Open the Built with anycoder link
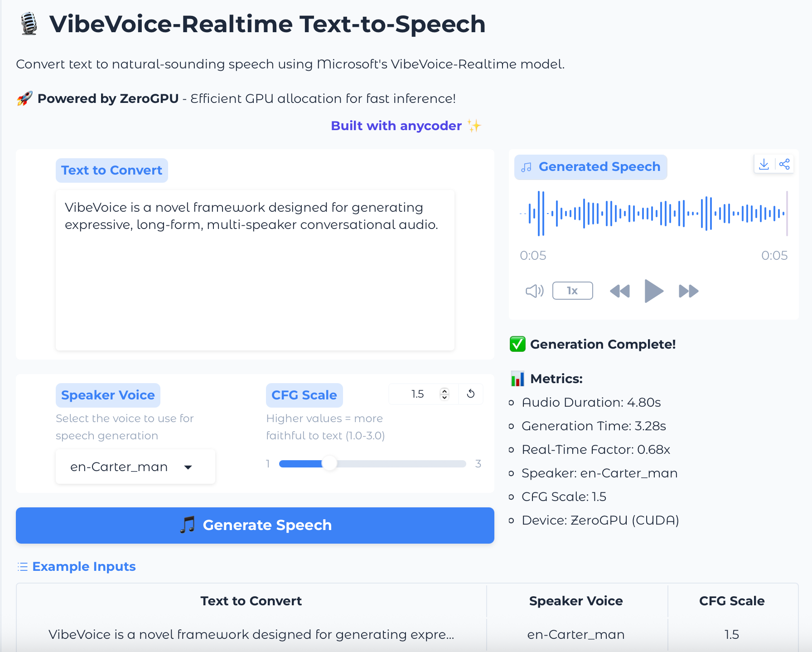Viewport: 812px width, 652px height. click(x=396, y=126)
